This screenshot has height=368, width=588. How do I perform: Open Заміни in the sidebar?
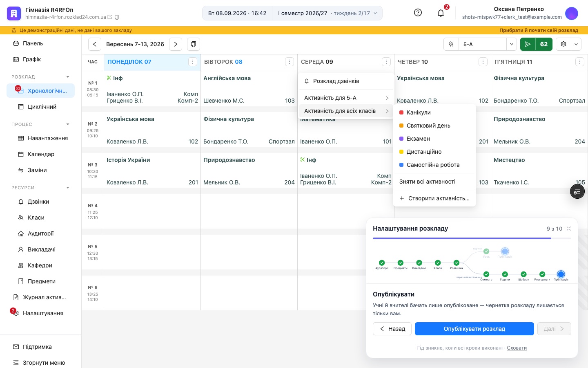[41, 170]
